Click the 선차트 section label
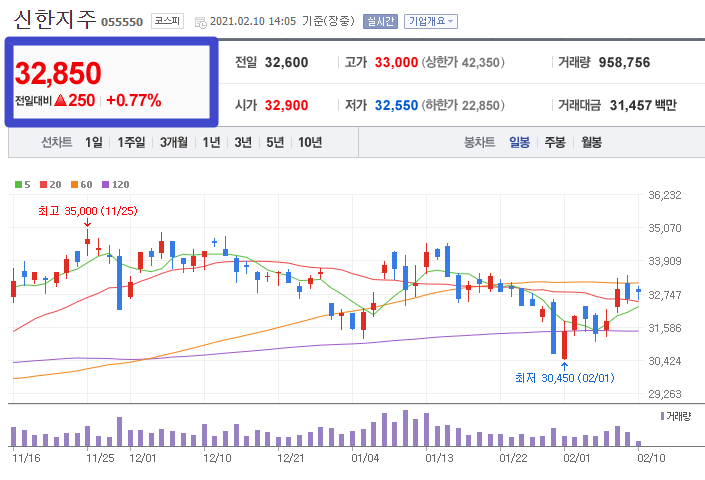This screenshot has width=705, height=480. point(57,142)
